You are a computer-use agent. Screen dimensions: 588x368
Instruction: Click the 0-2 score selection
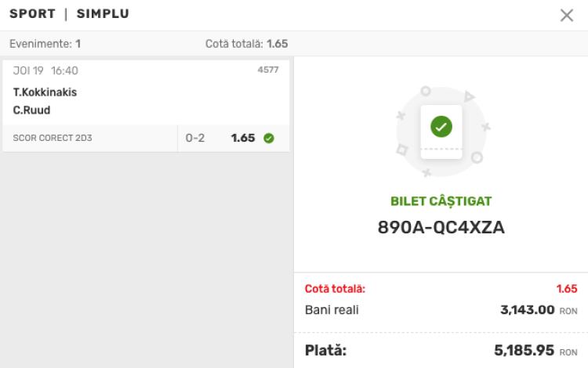195,139
